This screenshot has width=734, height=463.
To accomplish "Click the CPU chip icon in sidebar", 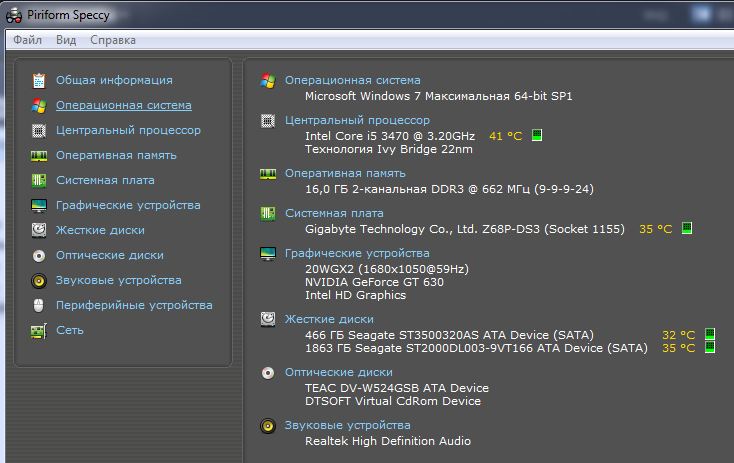I will pos(39,130).
